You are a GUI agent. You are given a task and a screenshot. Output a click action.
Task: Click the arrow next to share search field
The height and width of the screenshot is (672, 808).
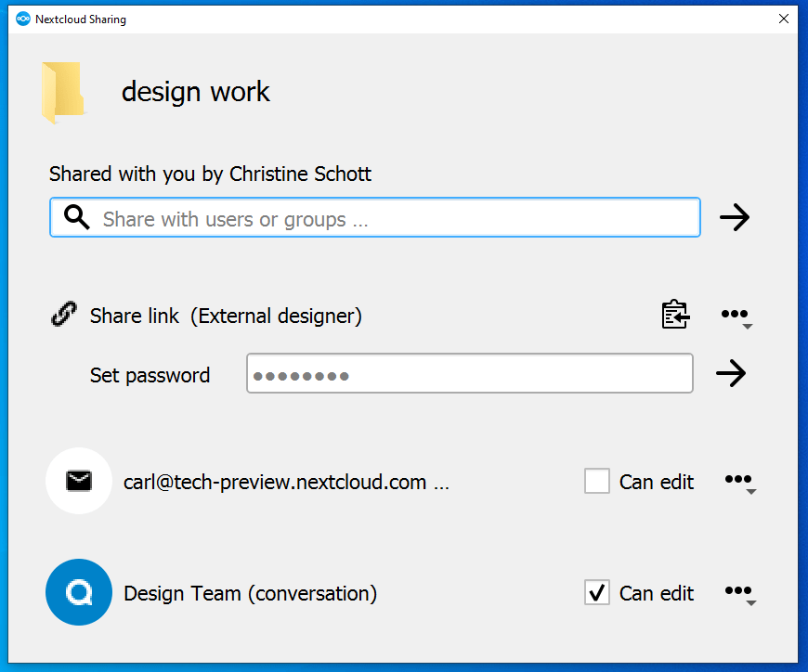tap(735, 217)
